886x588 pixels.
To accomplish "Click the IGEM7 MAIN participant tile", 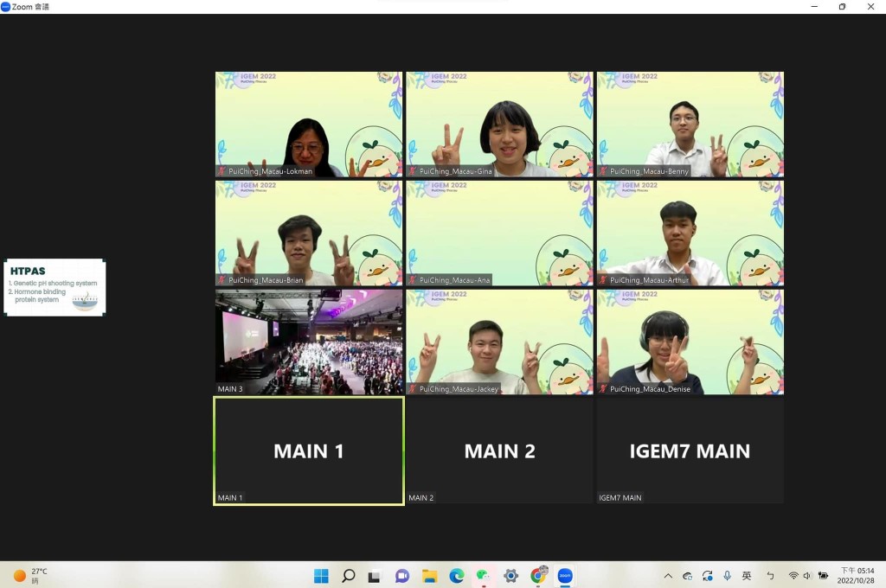I will point(690,451).
